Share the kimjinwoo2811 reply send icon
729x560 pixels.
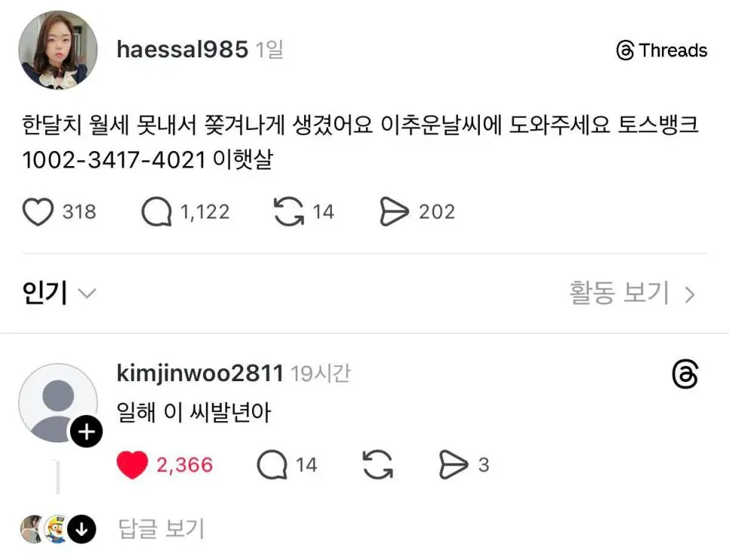(x=454, y=464)
